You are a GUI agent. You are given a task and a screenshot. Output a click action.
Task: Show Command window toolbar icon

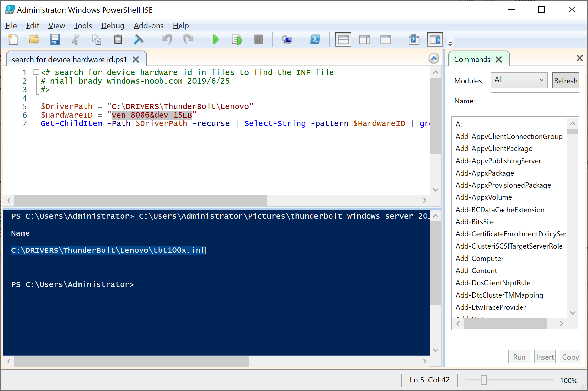click(x=414, y=40)
